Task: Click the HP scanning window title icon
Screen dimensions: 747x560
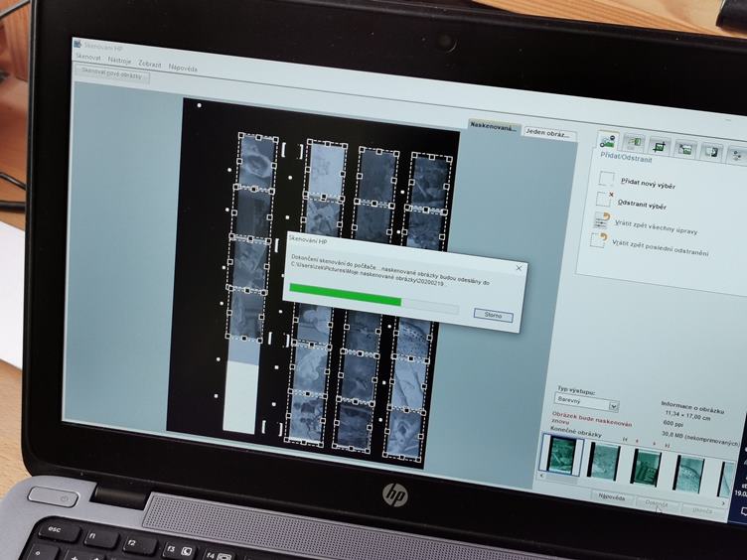Action: pyautogui.click(x=78, y=45)
